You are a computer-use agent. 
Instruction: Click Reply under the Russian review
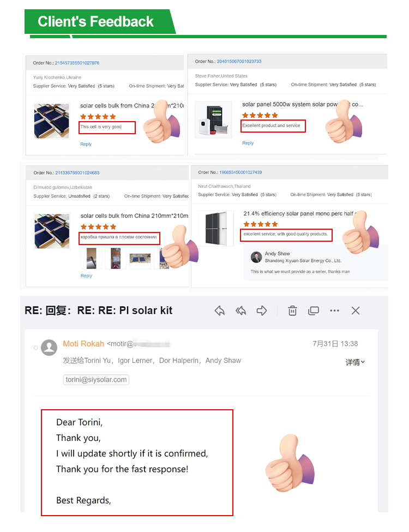point(86,276)
